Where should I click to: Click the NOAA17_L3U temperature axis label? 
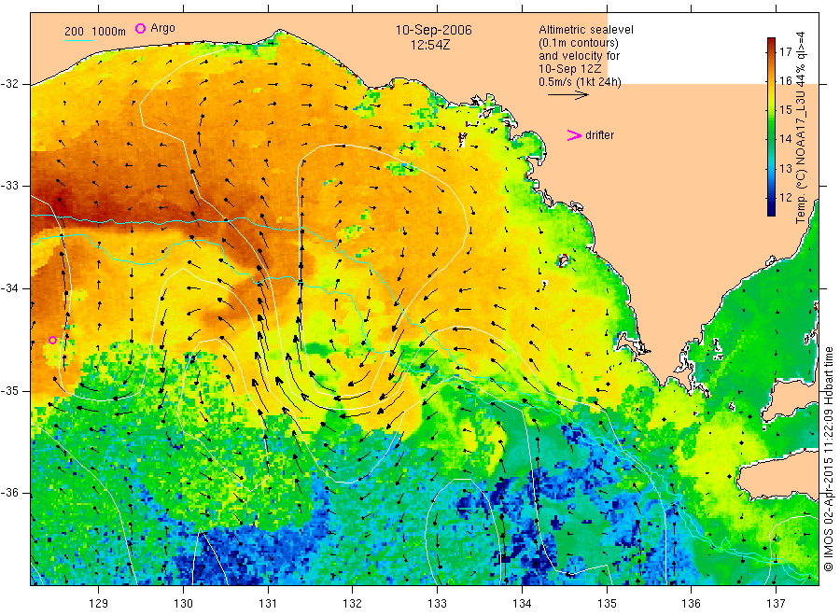coord(801,127)
